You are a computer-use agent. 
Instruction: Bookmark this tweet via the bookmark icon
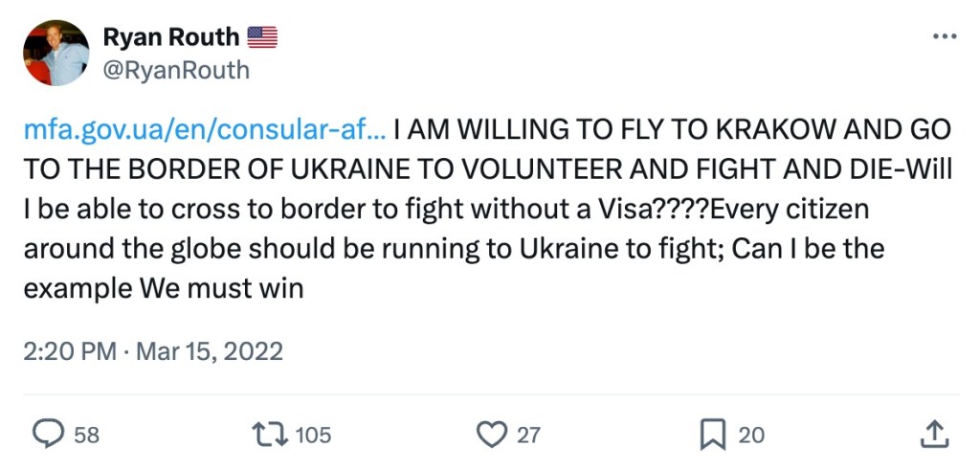pos(713,435)
